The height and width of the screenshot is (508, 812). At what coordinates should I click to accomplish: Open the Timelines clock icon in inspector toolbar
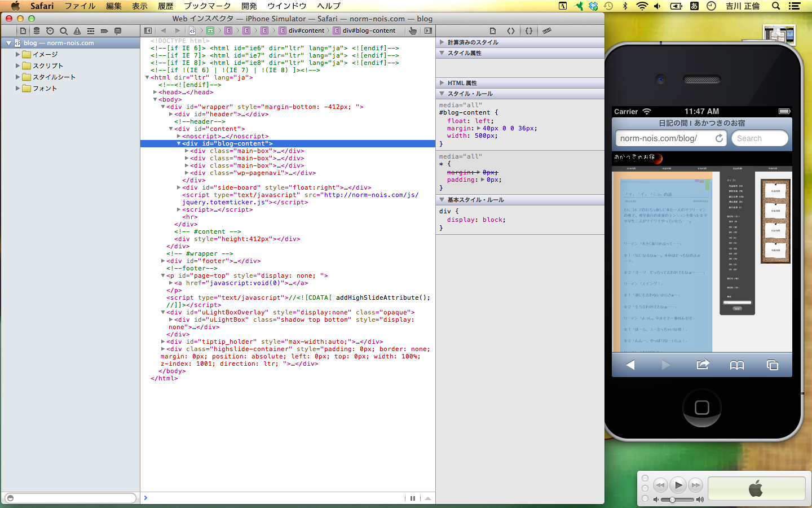coord(50,31)
